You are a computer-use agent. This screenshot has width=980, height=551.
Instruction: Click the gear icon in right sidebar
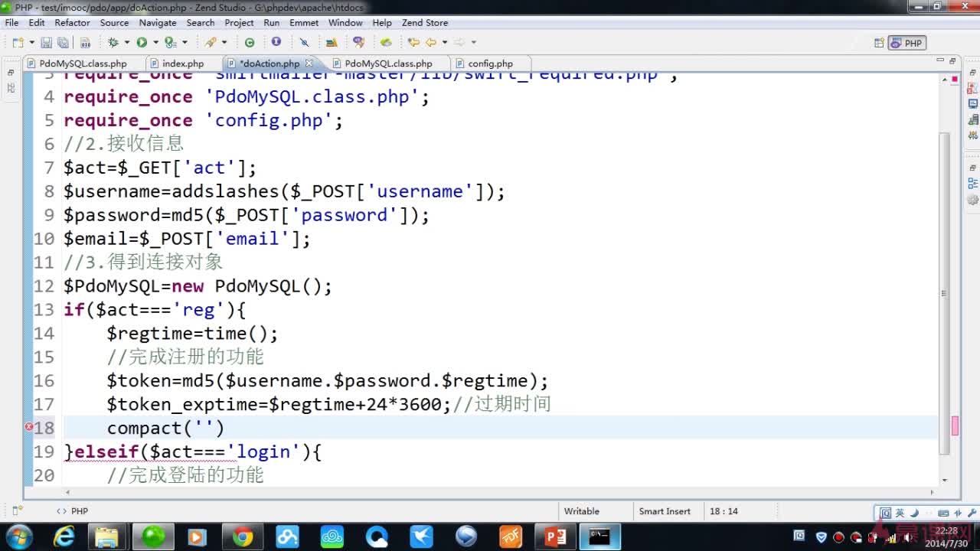(972, 200)
